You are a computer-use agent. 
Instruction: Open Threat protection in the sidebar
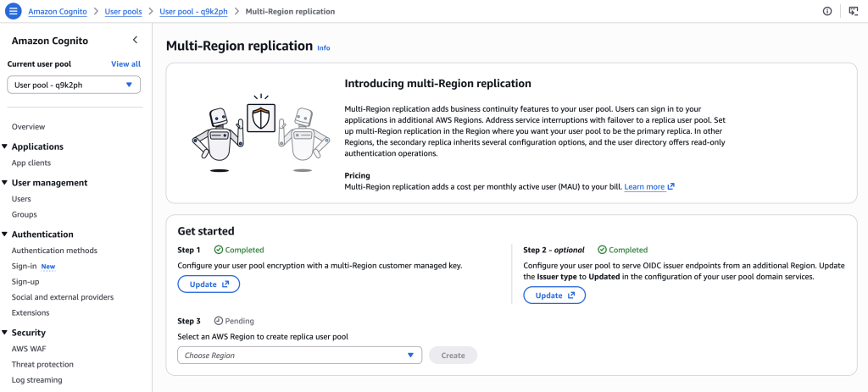42,364
